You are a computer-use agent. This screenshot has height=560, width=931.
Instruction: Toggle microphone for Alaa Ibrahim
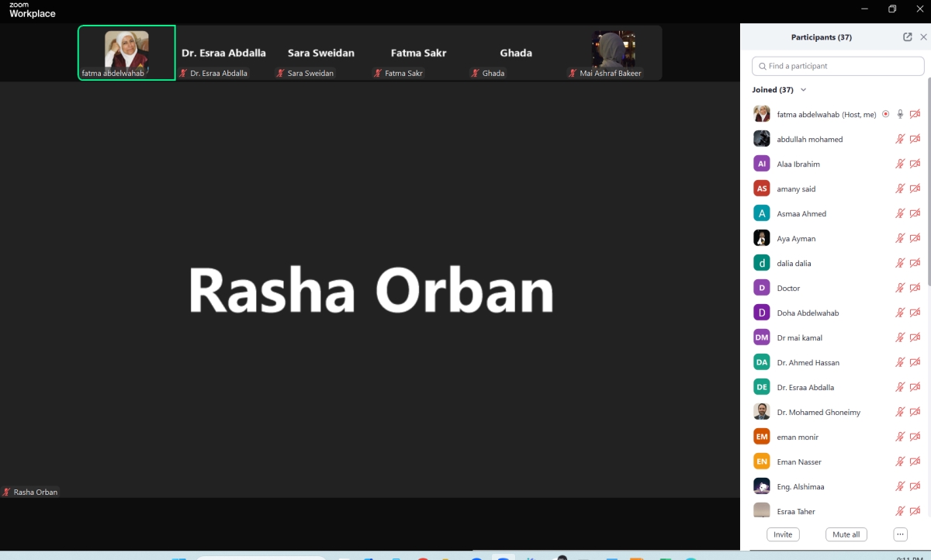point(900,164)
